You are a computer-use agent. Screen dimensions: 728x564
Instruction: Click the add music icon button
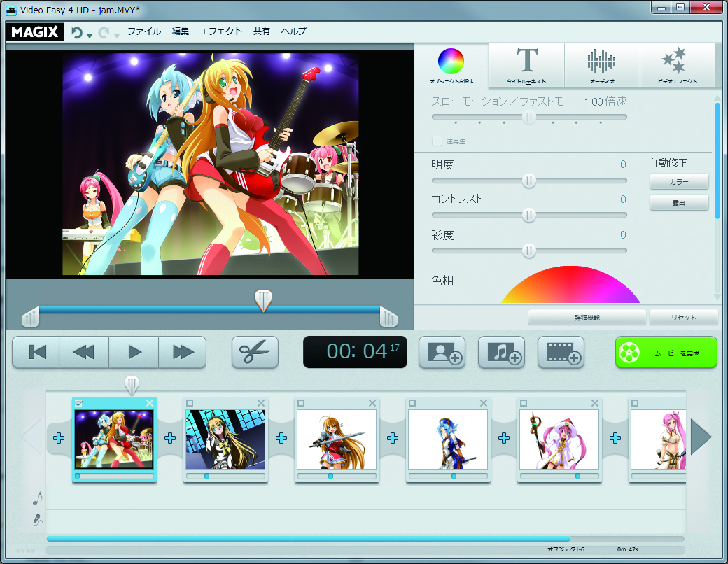(x=501, y=353)
